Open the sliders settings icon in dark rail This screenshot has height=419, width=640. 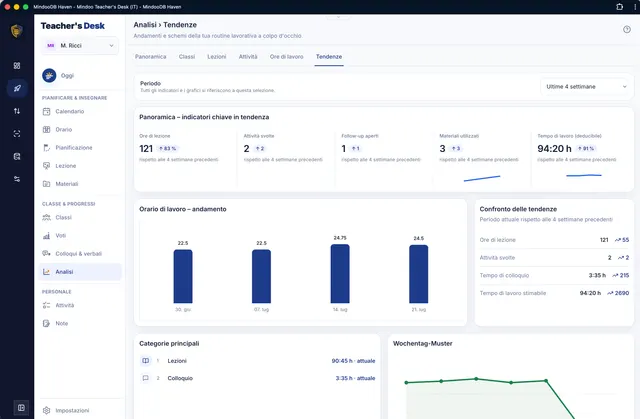(17, 179)
